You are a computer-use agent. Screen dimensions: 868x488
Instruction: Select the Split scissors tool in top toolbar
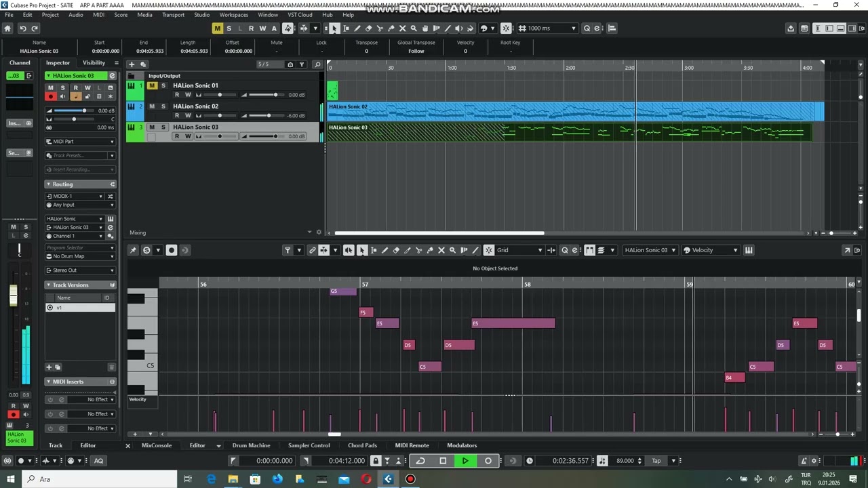[x=380, y=28]
